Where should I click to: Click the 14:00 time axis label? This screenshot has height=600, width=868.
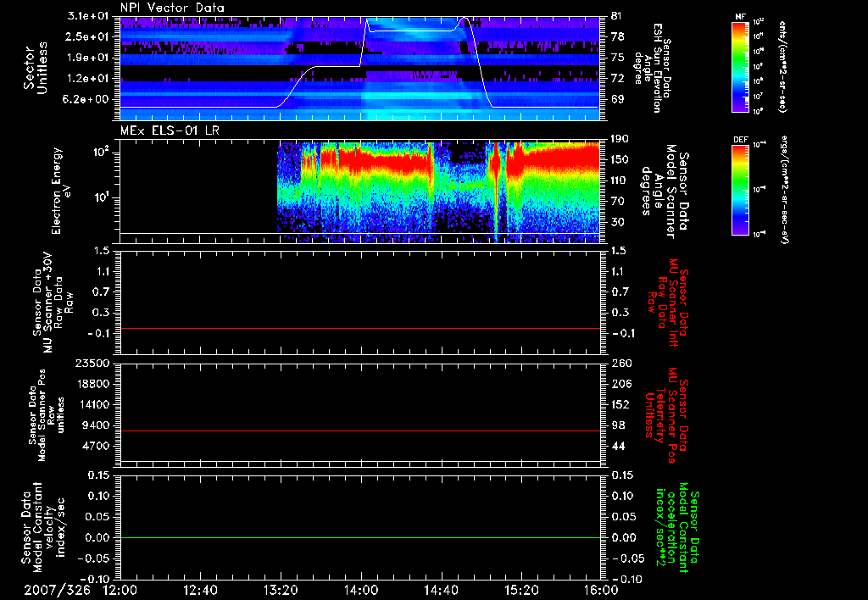point(361,590)
